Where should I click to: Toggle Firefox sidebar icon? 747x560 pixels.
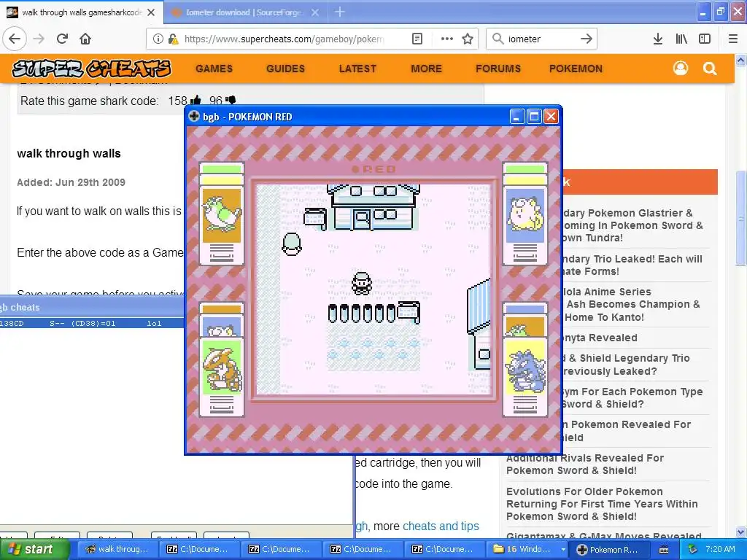pos(705,39)
